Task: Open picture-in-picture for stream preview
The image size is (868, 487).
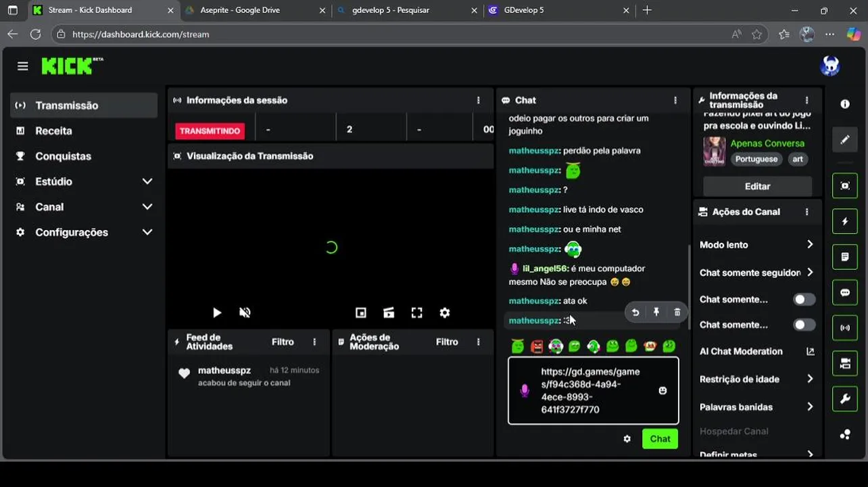Action: 361,312
